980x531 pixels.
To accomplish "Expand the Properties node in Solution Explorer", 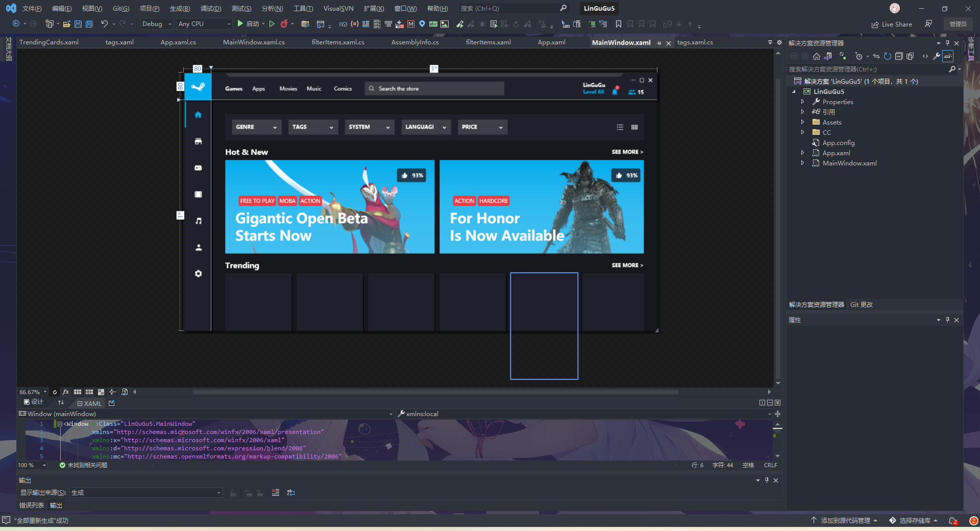I will [x=802, y=102].
